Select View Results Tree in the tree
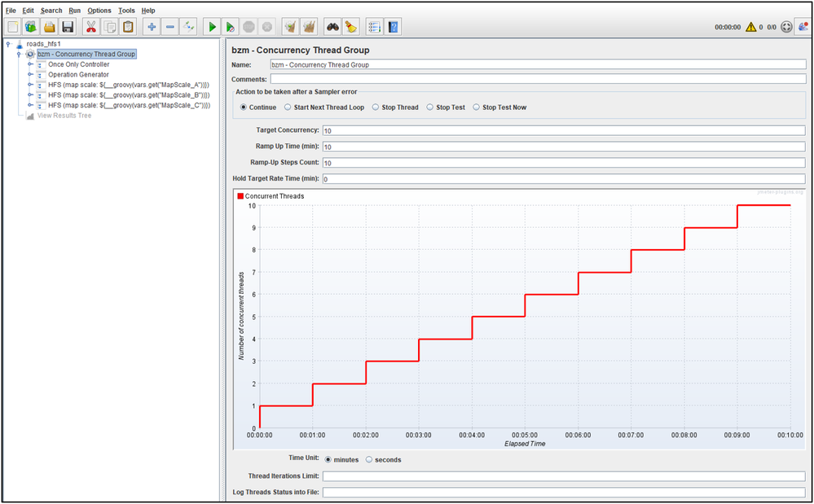The height and width of the screenshot is (504, 814). 64,116
